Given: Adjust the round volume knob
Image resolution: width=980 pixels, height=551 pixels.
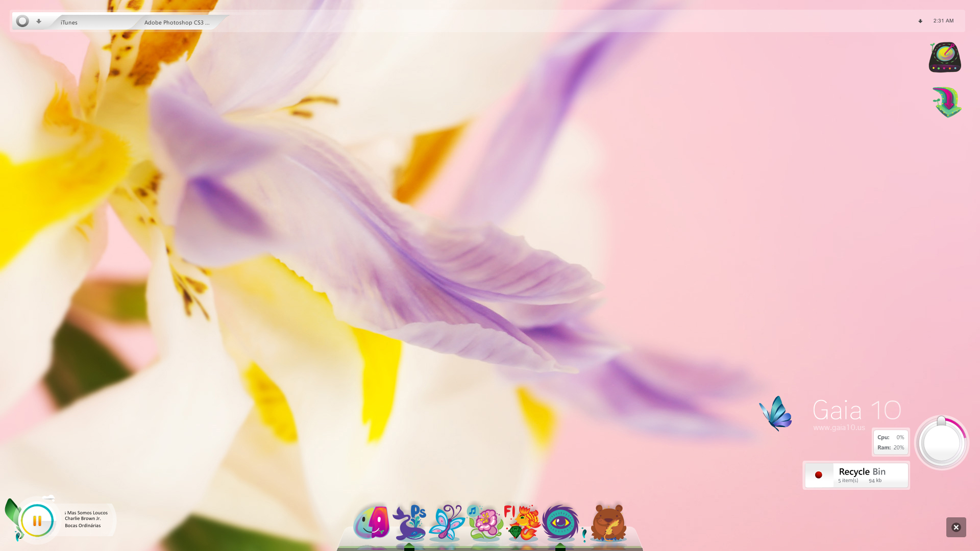Looking at the screenshot, I should pos(942,443).
